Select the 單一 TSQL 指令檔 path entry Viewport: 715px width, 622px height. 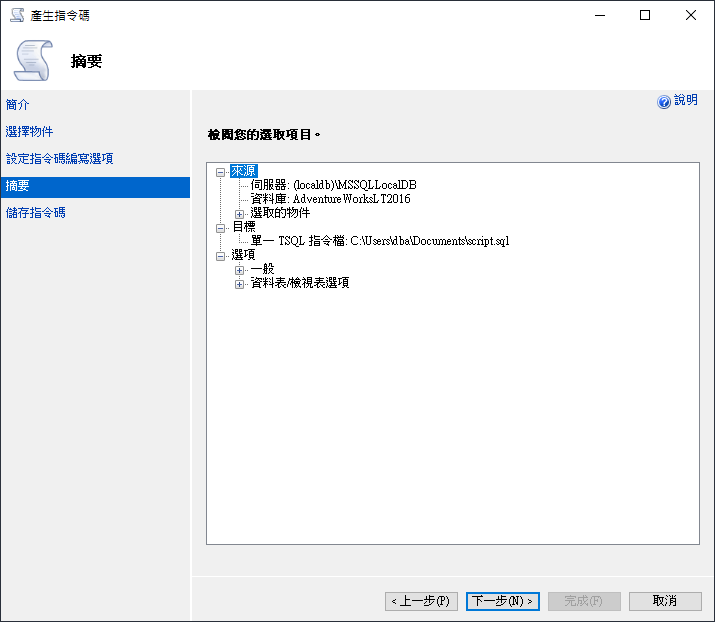click(380, 241)
